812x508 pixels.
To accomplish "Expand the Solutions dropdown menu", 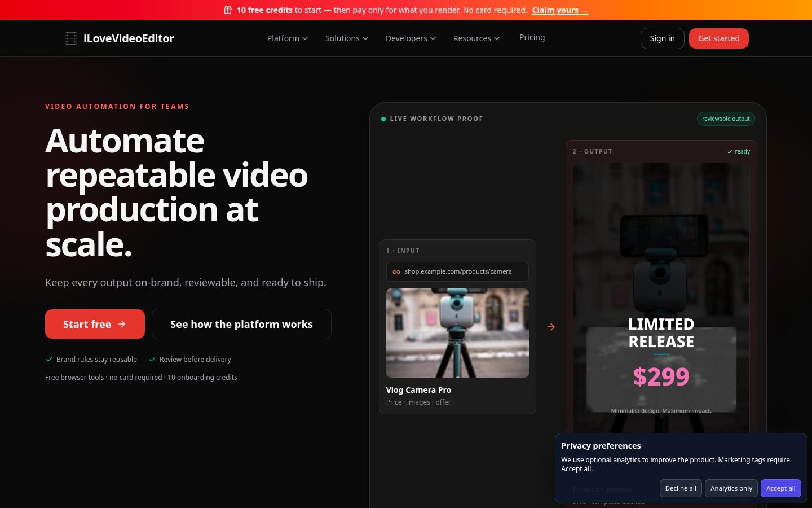I will pos(347,38).
